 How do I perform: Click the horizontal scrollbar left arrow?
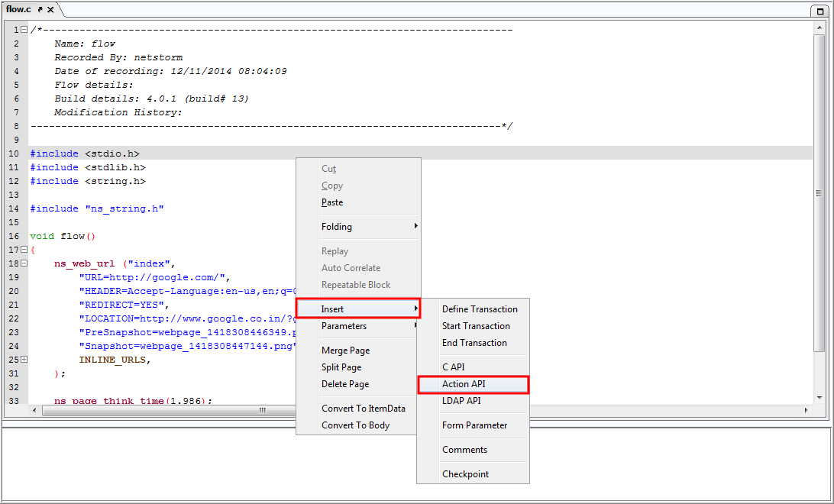tap(34, 410)
